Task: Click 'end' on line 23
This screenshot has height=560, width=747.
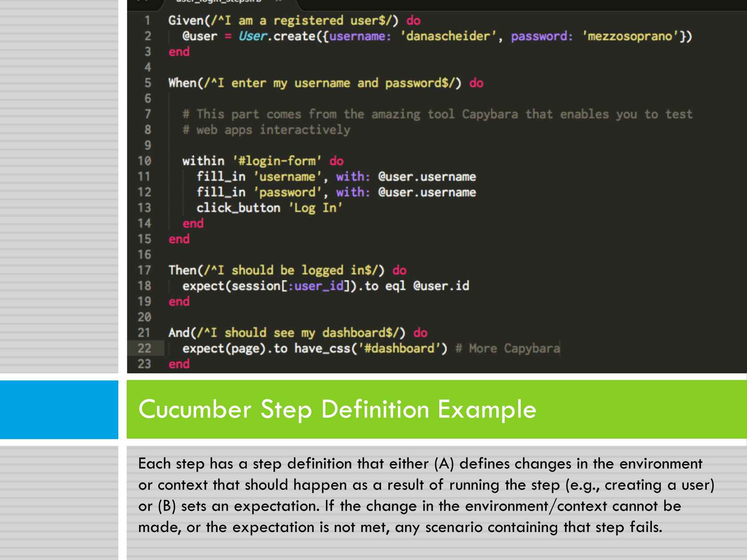Action: [x=179, y=364]
